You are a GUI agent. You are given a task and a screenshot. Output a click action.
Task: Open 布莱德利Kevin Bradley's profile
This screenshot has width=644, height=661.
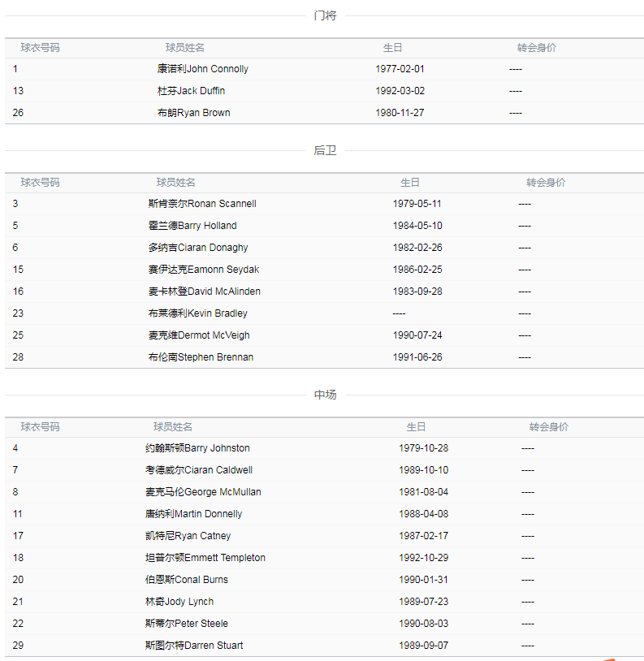[x=198, y=313]
